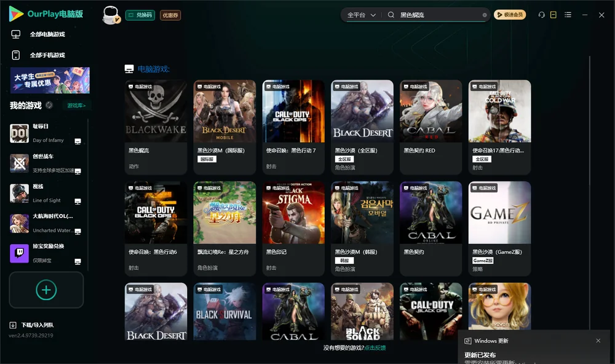Expand the 全平台 platform dropdown
Screen dimensions: 615x364
pyautogui.click(x=361, y=15)
